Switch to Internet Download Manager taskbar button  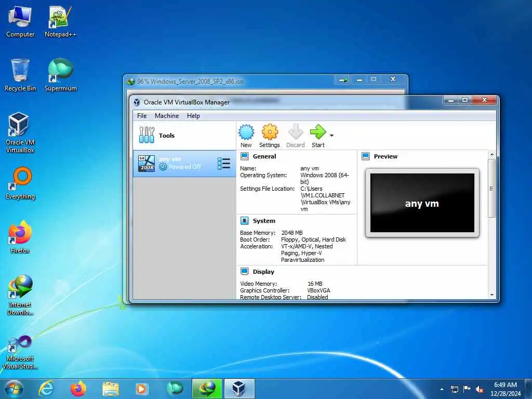coord(207,389)
